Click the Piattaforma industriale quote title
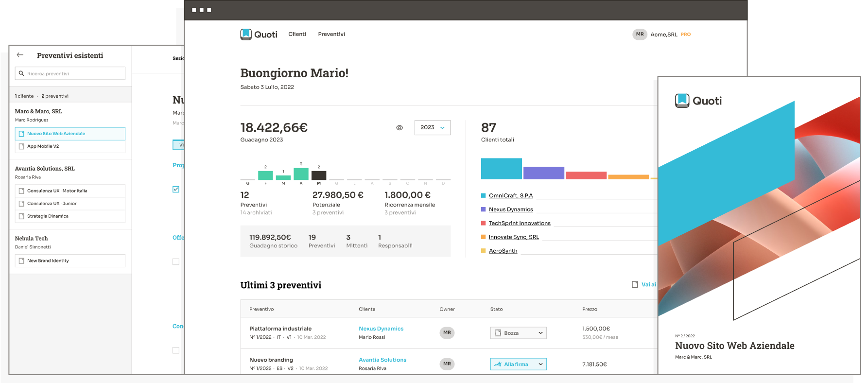Viewport: 868px width, 383px height. (x=280, y=329)
